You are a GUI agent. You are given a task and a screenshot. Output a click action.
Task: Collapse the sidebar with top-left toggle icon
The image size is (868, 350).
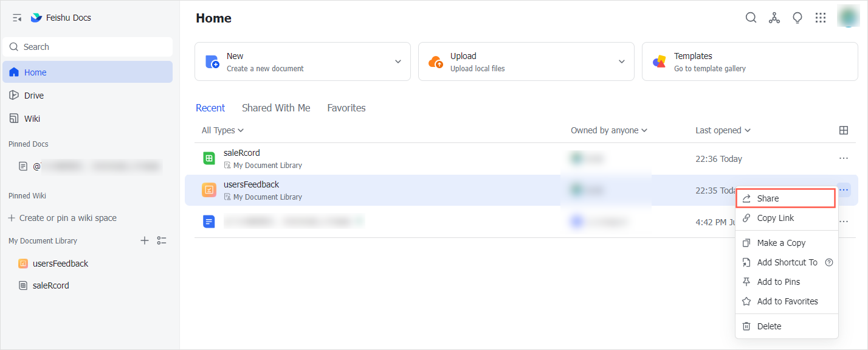click(x=17, y=18)
